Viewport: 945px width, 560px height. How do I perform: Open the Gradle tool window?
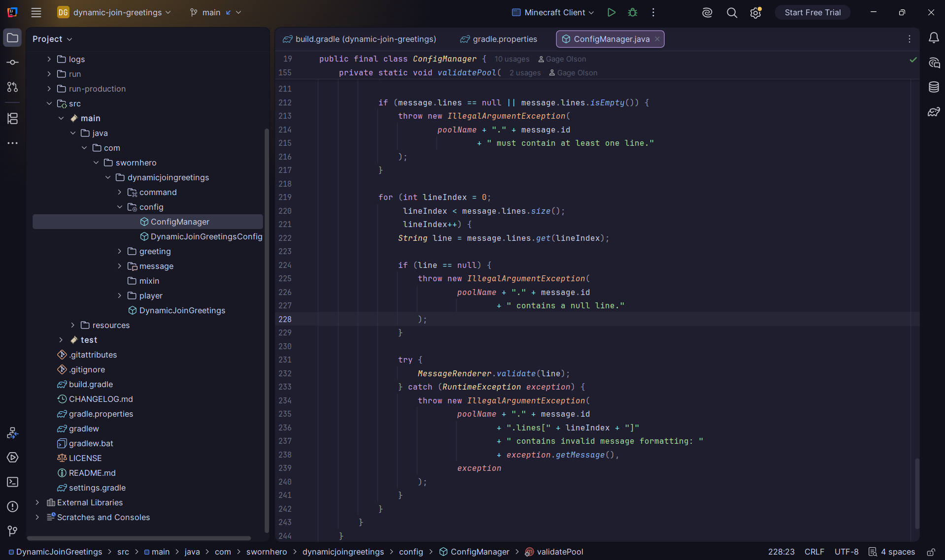click(933, 112)
